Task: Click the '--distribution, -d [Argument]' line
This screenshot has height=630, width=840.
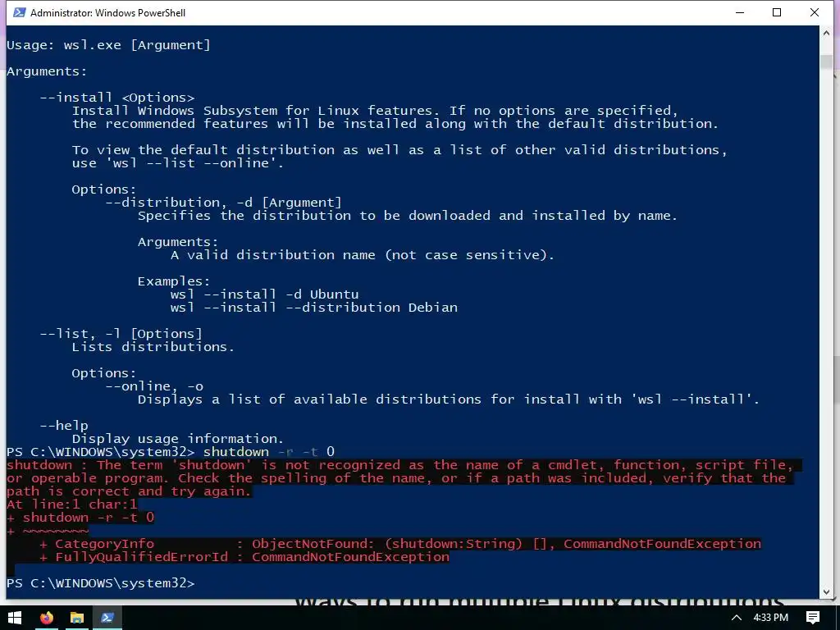Action: click(x=223, y=203)
